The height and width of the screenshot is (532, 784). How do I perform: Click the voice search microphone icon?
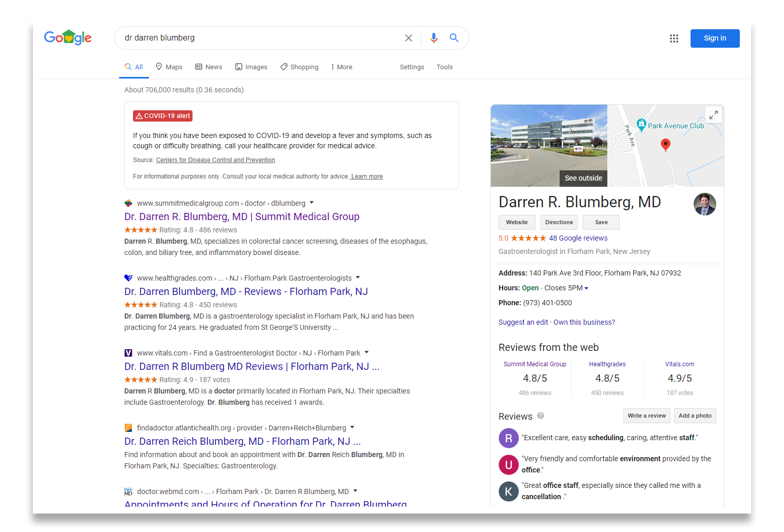[434, 38]
